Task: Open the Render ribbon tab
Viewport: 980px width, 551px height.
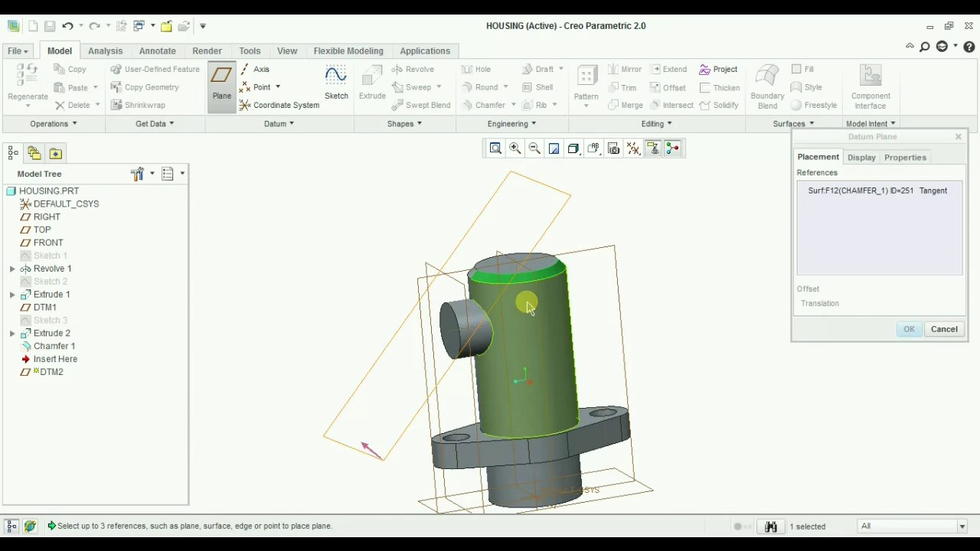Action: pos(207,51)
